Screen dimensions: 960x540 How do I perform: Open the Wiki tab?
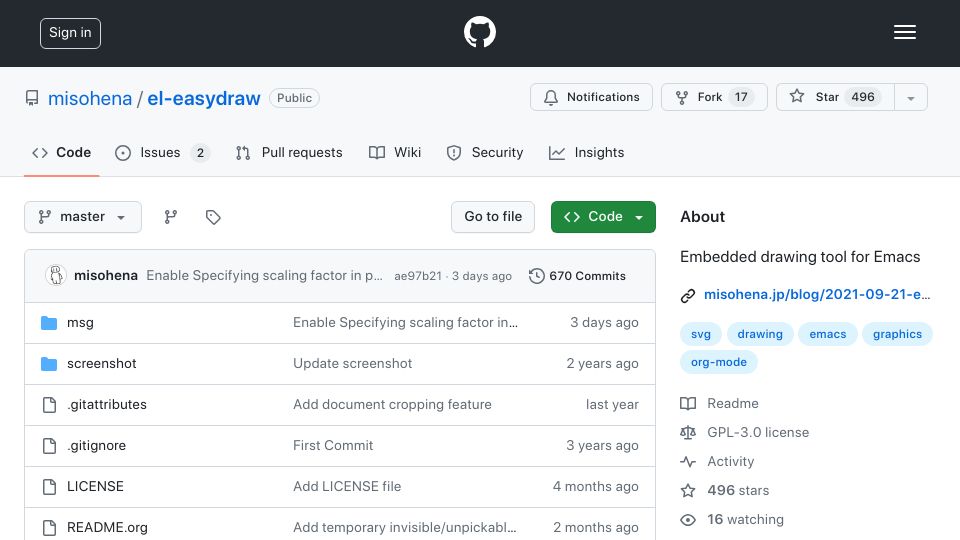[395, 152]
